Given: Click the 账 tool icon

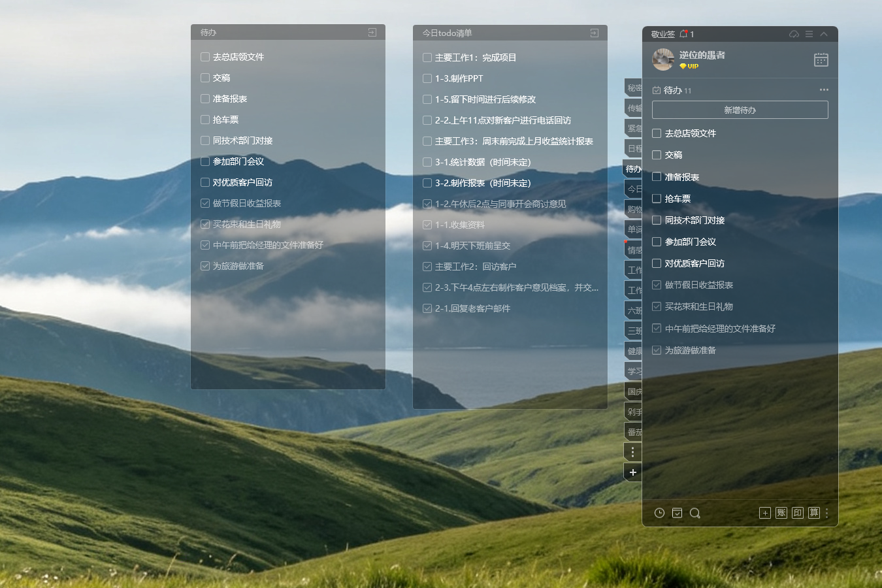Looking at the screenshot, I should 781,513.
